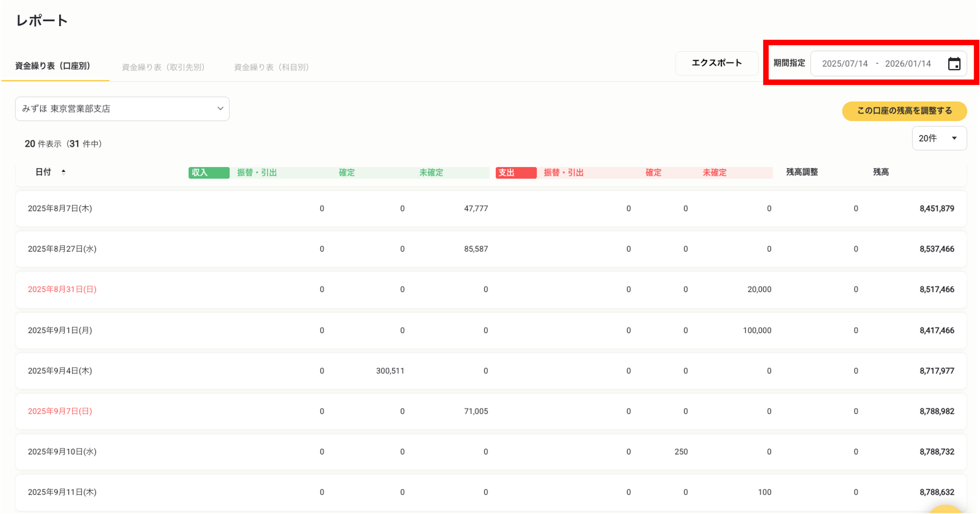The width and height of the screenshot is (980, 514).
Task: Click the エクスポート button
Action: [716, 63]
